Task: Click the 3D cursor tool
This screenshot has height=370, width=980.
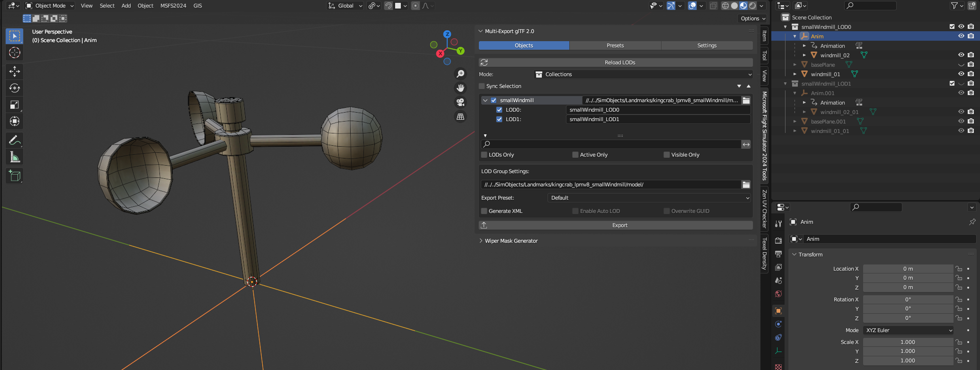Action: coord(15,53)
